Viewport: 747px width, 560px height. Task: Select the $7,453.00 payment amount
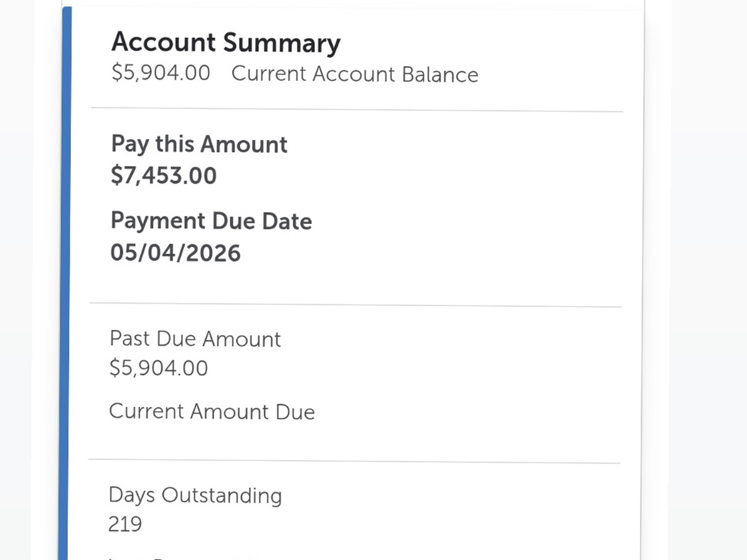click(x=164, y=175)
